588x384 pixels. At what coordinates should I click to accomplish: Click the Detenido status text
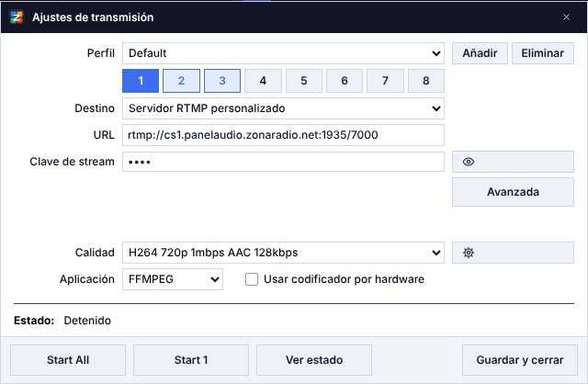[87, 321]
